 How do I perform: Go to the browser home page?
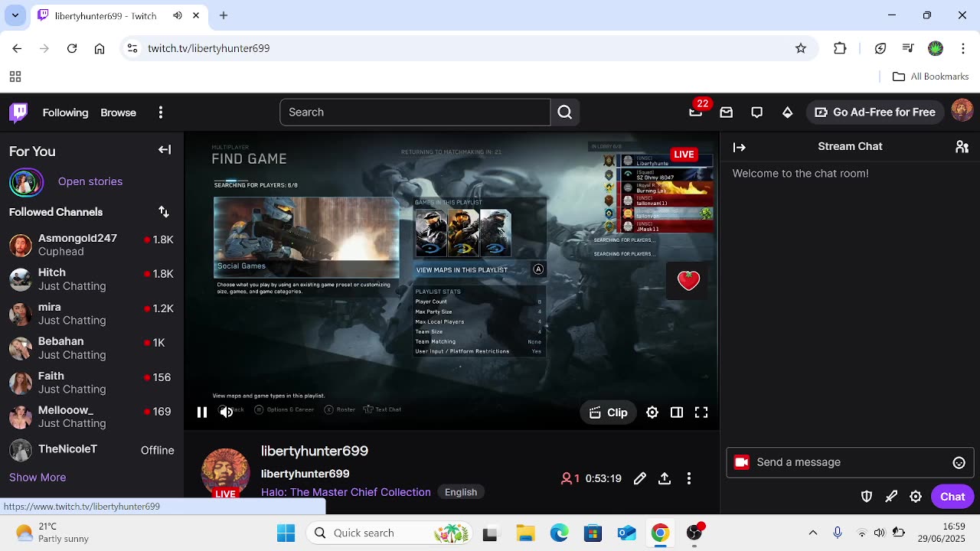coord(100,48)
